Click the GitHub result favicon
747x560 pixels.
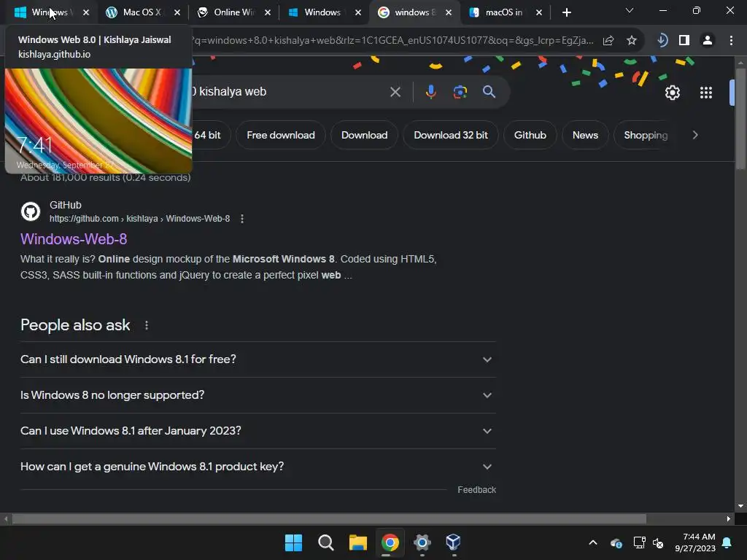click(31, 211)
